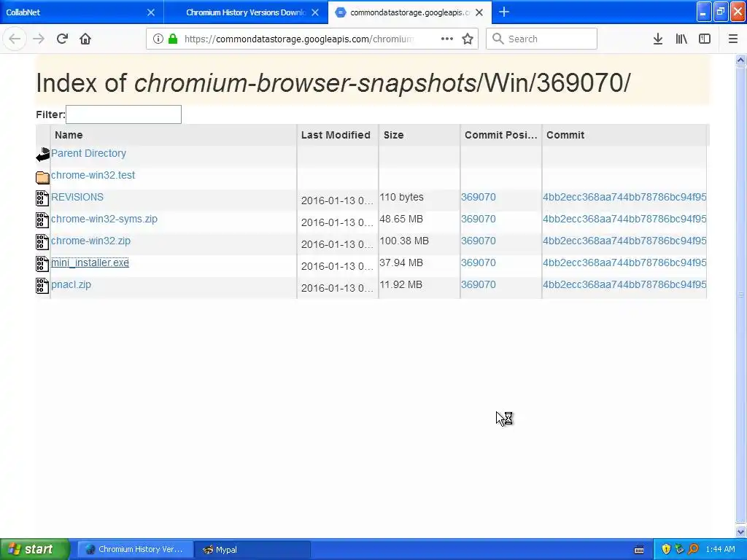Click the pnacl.zip file icon
Image resolution: width=747 pixels, height=560 pixels.
point(42,286)
